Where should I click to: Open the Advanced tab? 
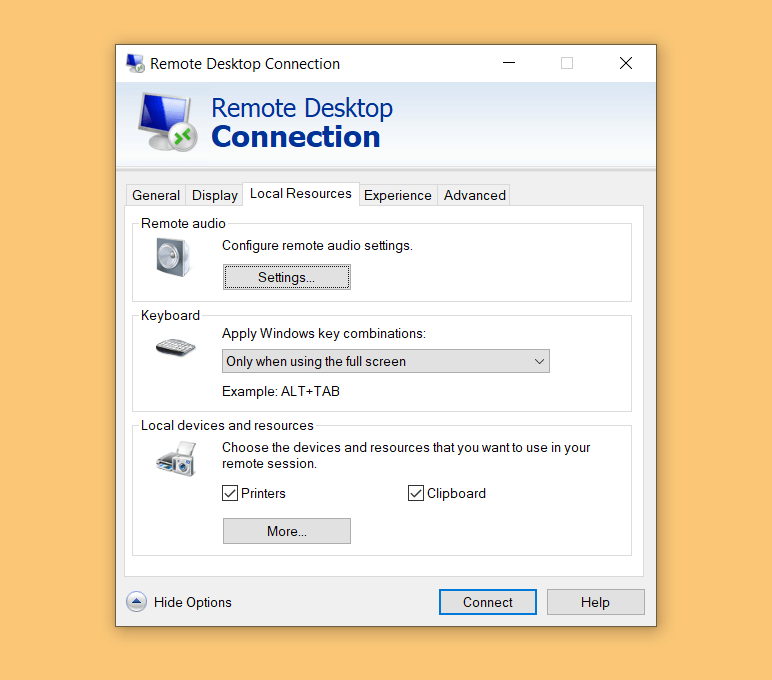(474, 195)
